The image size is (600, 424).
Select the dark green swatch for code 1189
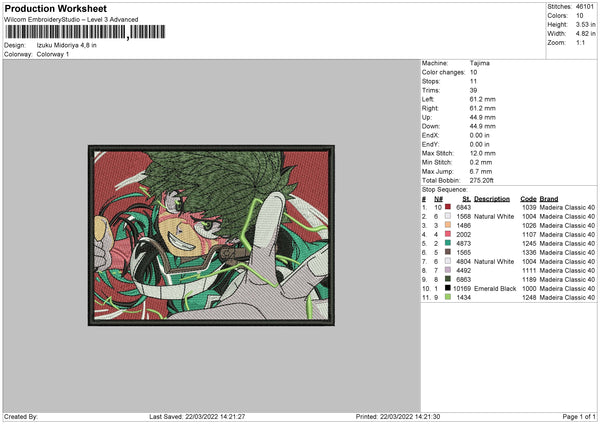(448, 279)
